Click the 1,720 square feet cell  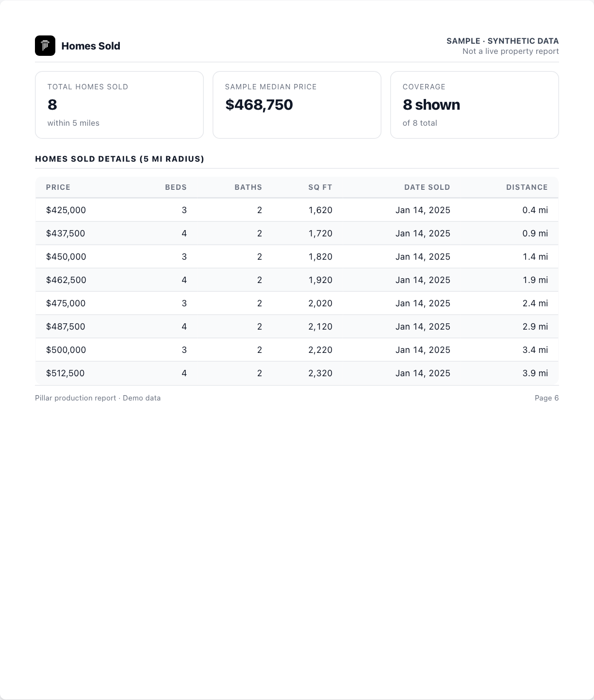pos(320,233)
